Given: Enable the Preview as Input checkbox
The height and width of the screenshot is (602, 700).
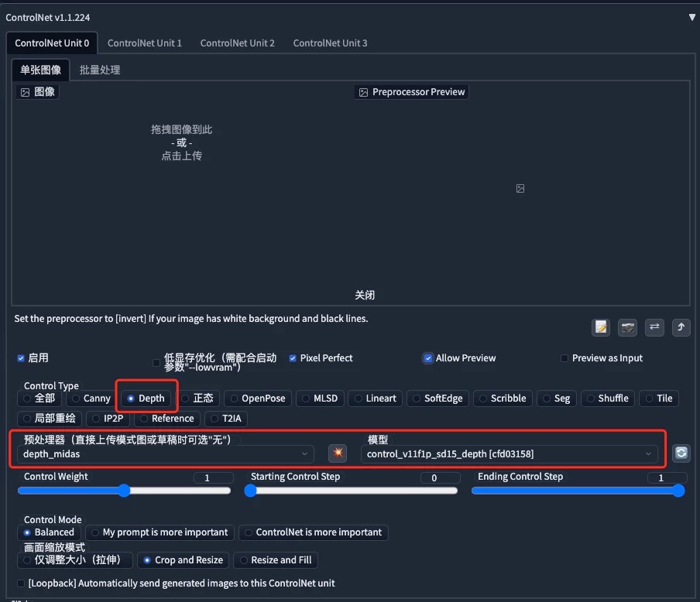Looking at the screenshot, I should [x=564, y=357].
